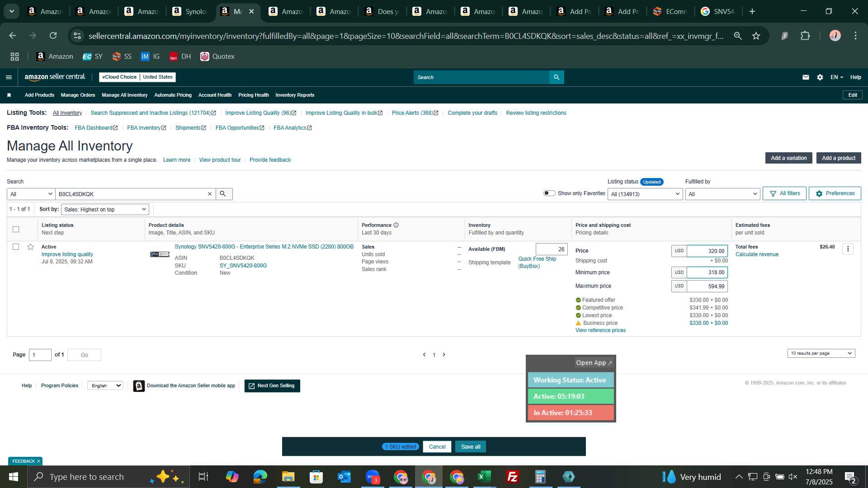
Task: Click the available quantity 26 field
Action: click(x=552, y=249)
